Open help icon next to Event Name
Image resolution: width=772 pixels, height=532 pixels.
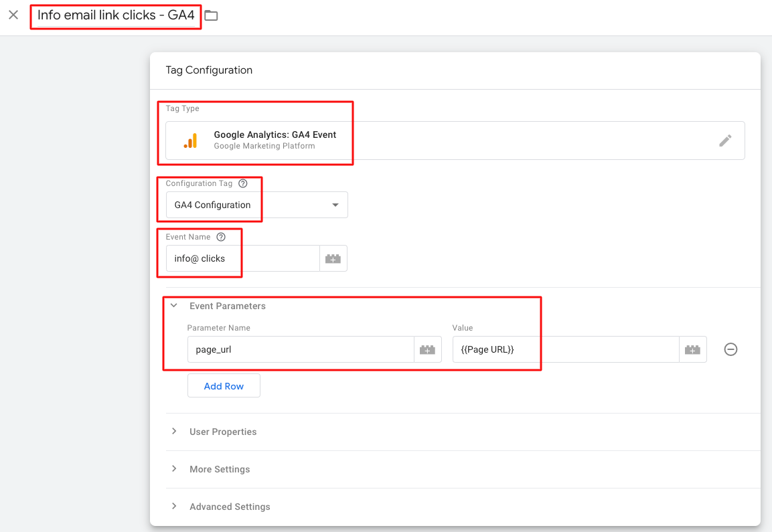pyautogui.click(x=221, y=237)
